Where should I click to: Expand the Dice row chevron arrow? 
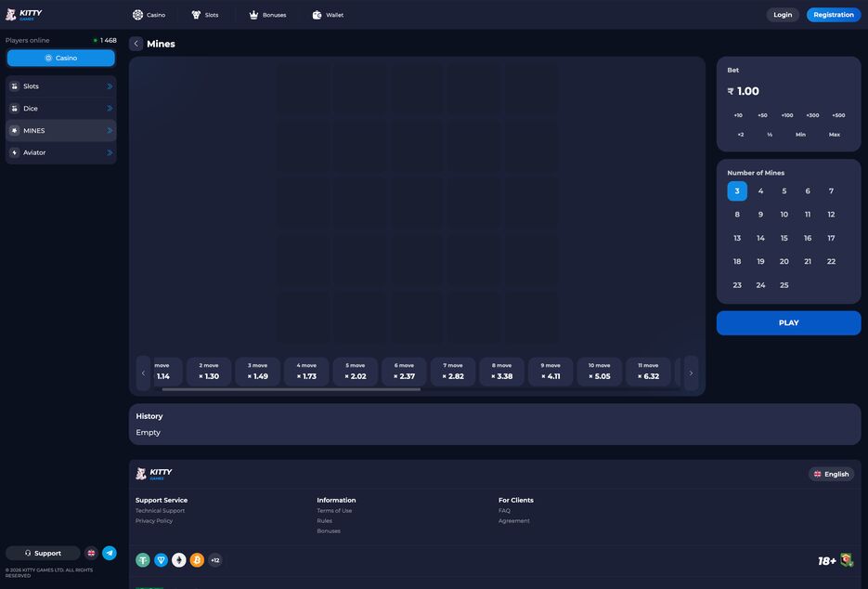click(x=110, y=109)
